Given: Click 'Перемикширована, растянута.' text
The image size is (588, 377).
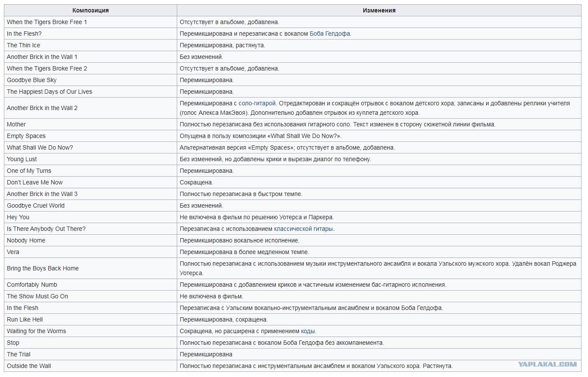Looking at the screenshot, I should 222,45.
